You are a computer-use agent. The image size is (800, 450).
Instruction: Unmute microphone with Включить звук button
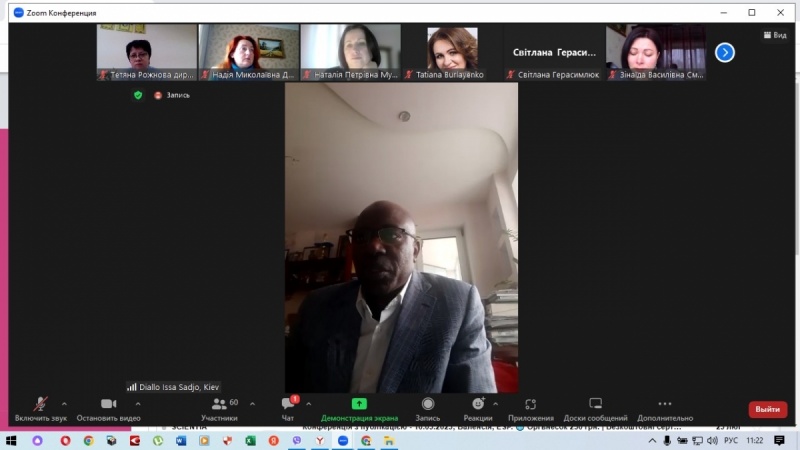[40, 409]
